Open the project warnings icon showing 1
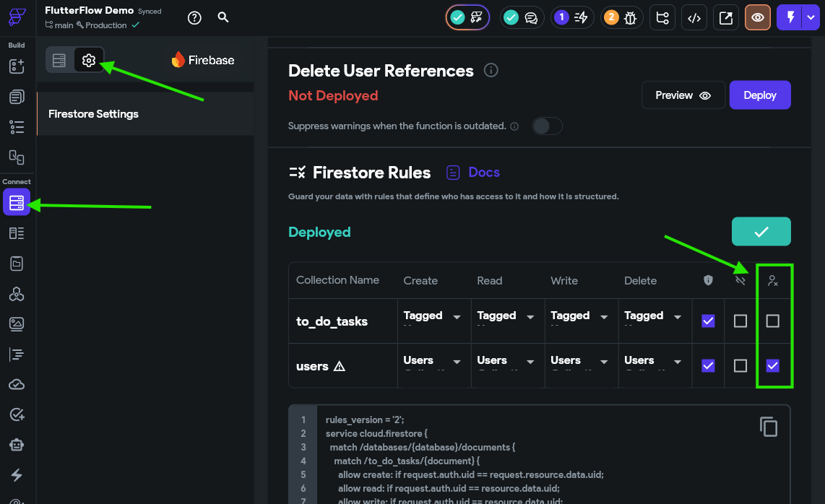This screenshot has width=825, height=504. coord(572,17)
